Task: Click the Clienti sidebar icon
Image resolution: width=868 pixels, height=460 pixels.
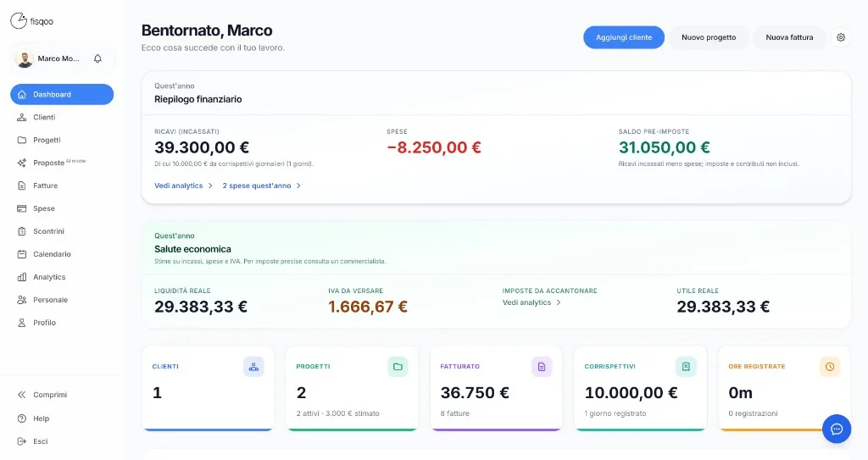Action: coord(21,118)
